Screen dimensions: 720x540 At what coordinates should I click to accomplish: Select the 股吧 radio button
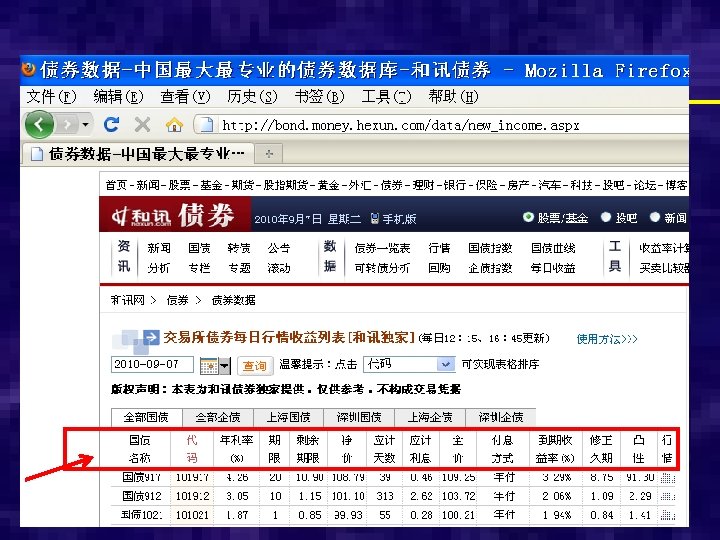606,217
